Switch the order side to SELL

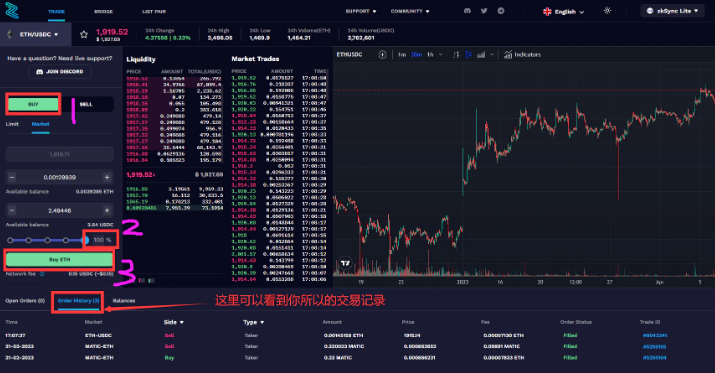(x=86, y=104)
